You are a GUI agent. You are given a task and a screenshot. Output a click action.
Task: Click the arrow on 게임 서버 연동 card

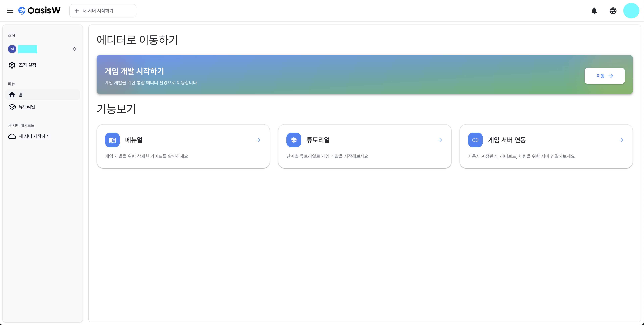(621, 140)
